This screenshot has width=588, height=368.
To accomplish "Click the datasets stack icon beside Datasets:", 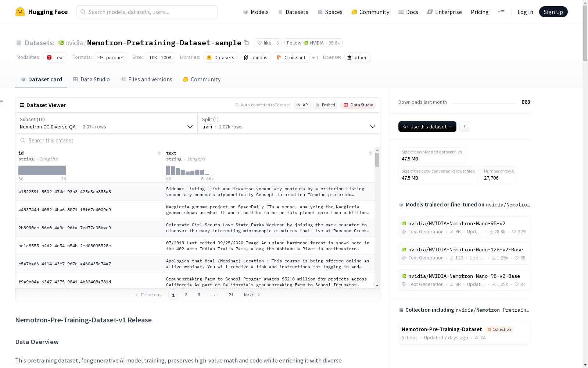I will [x=19, y=43].
